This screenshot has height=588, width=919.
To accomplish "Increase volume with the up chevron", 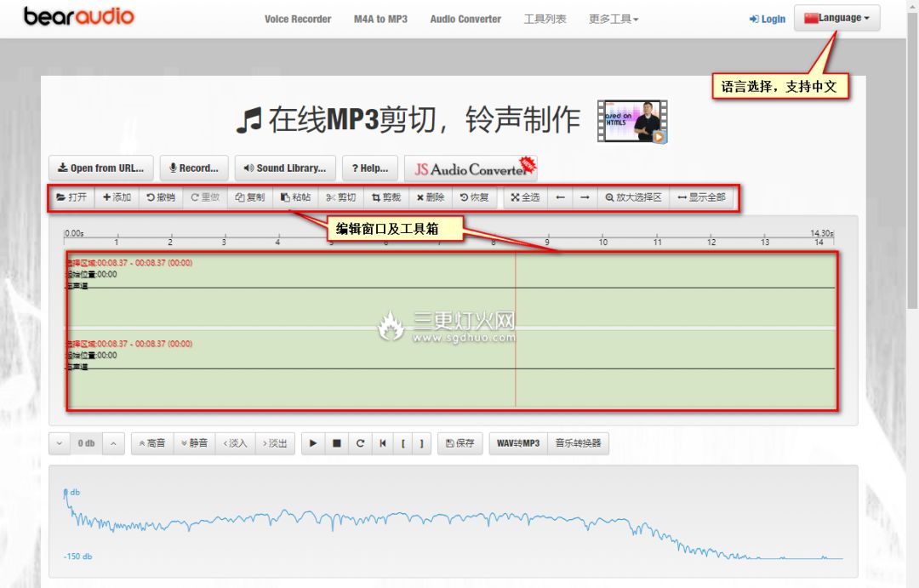I will (x=114, y=443).
